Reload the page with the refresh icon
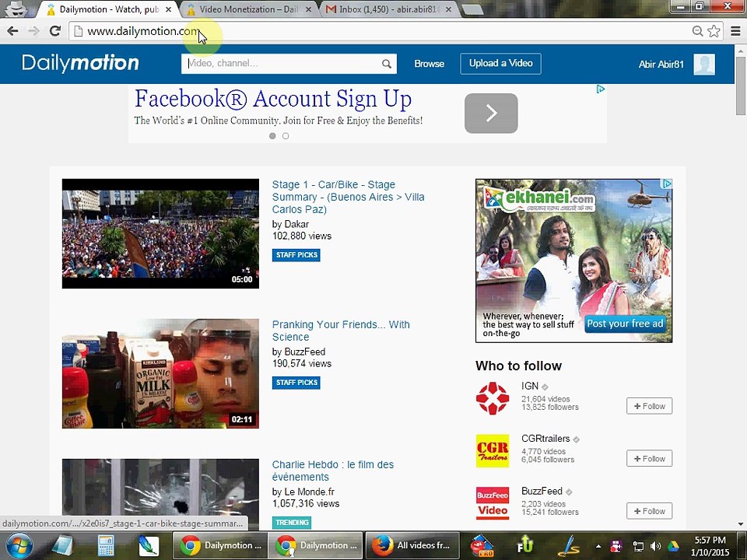Screen dimensions: 747x560 coord(55,31)
